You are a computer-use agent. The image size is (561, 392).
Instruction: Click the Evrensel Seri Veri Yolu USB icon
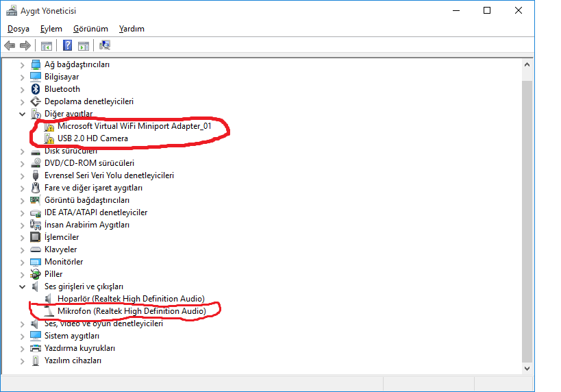(x=36, y=175)
